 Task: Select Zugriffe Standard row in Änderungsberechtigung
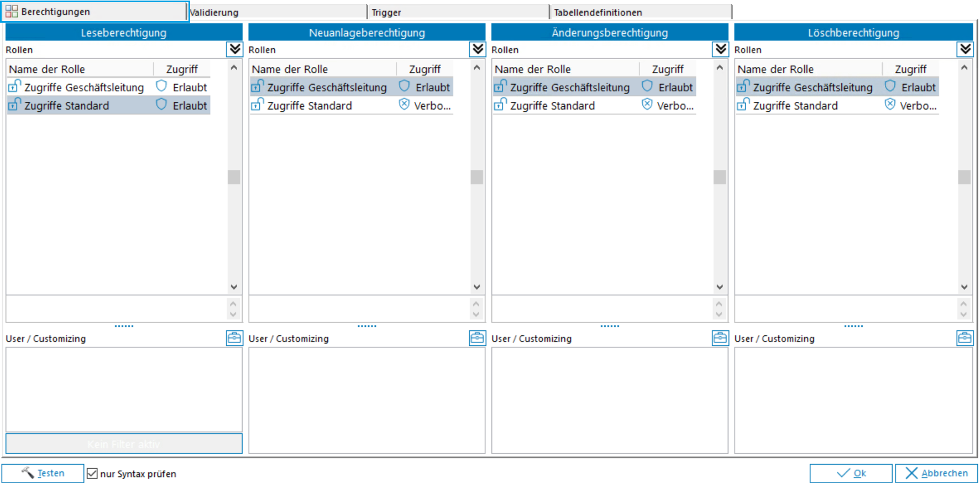pyautogui.click(x=553, y=106)
